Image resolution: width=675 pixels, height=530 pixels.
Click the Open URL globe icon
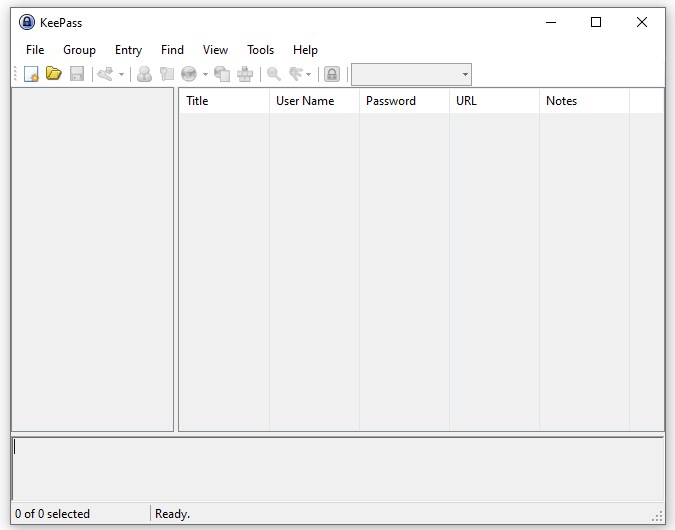pos(189,74)
